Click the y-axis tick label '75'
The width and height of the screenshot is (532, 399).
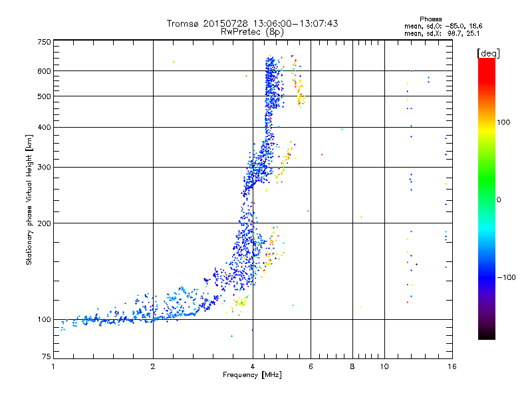click(x=47, y=356)
